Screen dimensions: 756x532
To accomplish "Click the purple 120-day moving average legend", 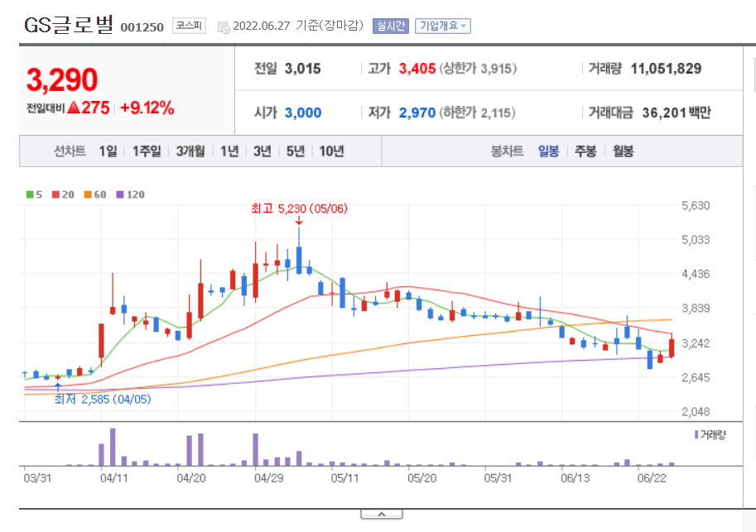I will pos(130,194).
